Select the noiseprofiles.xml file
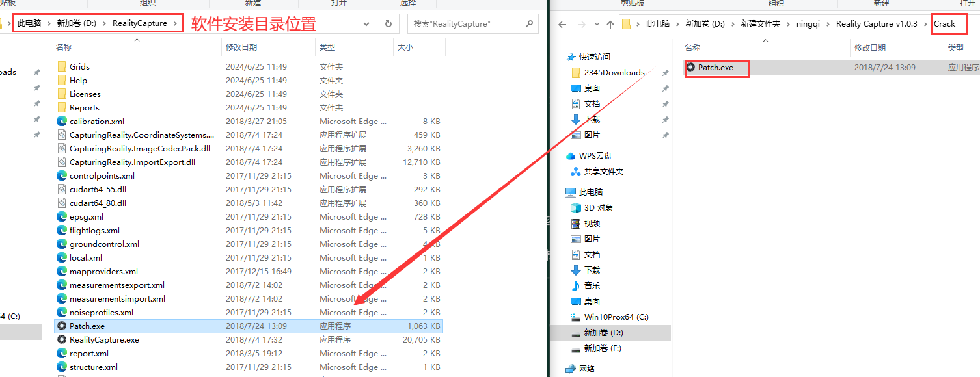Image resolution: width=980 pixels, height=377 pixels. [102, 312]
